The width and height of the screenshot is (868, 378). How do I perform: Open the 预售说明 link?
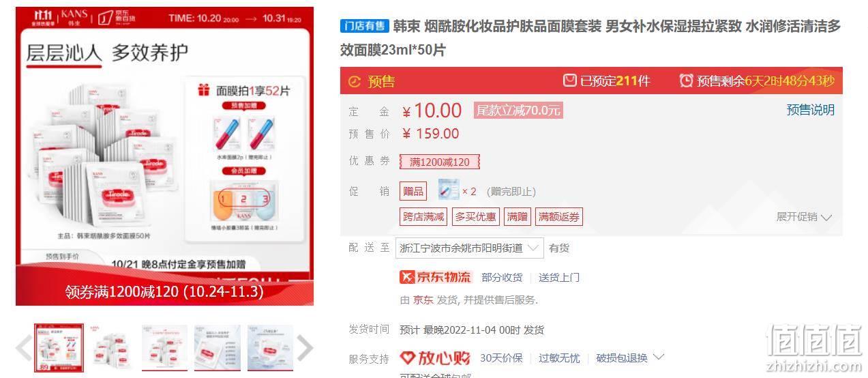tap(811, 110)
